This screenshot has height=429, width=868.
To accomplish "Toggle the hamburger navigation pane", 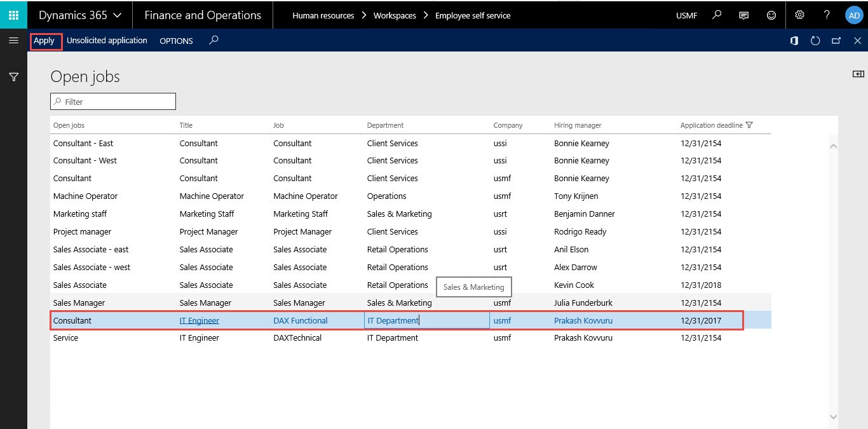I will pyautogui.click(x=13, y=40).
